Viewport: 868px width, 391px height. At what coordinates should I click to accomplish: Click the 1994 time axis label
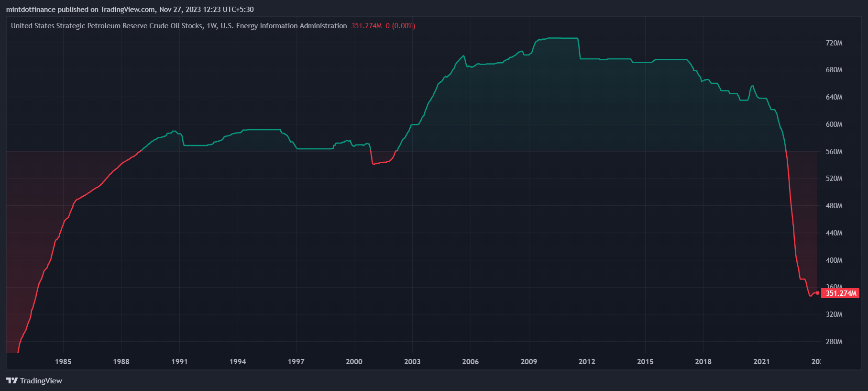(238, 362)
